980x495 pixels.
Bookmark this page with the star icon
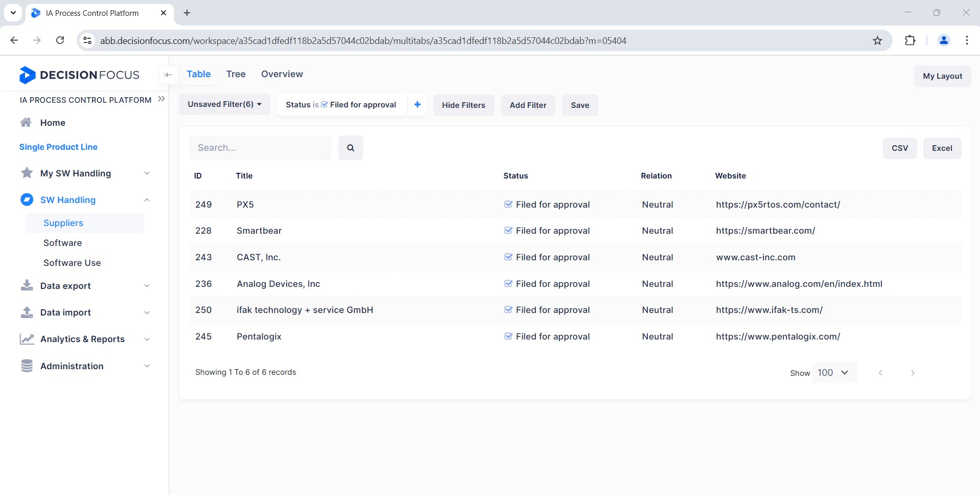pyautogui.click(x=877, y=40)
